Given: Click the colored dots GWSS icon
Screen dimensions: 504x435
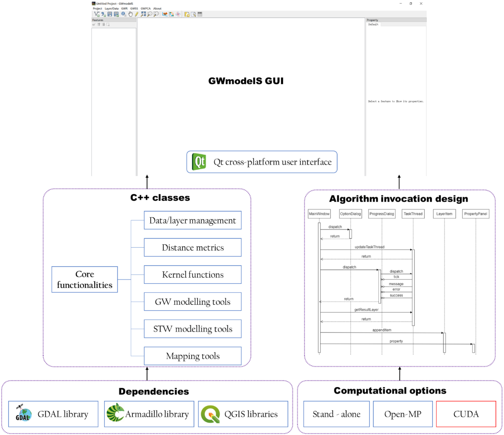Looking at the screenshot, I should [x=171, y=14].
